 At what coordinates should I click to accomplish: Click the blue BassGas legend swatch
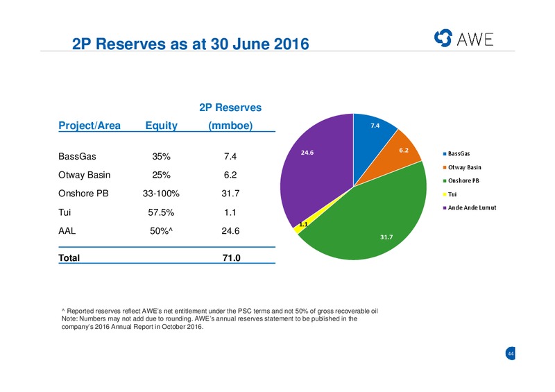(x=445, y=154)
